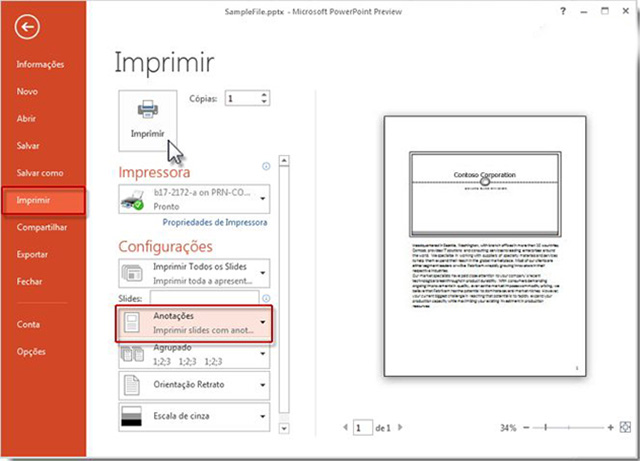
Task: Go to next preview page
Action: click(x=400, y=428)
